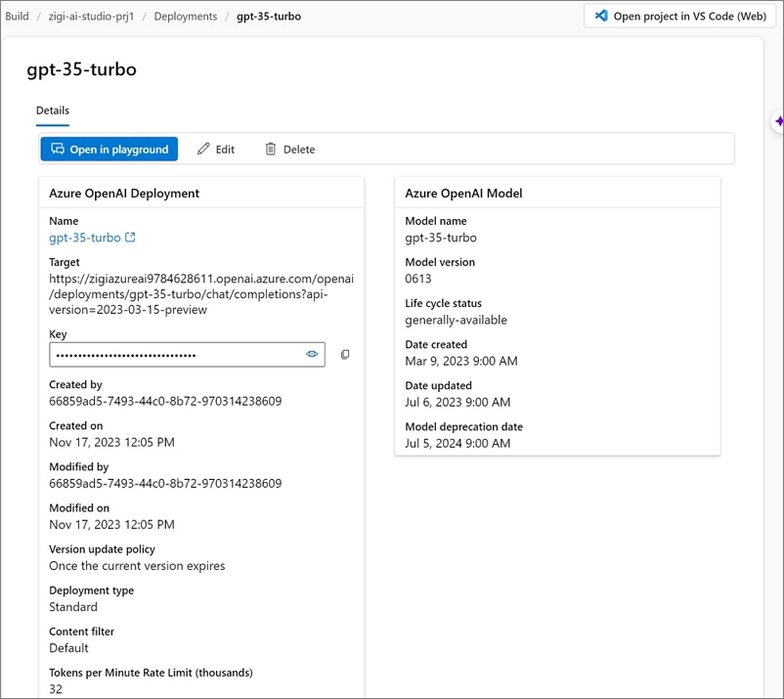The image size is (784, 699).
Task: Open the gpt-35-turbo deployment name link
Action: click(x=85, y=238)
